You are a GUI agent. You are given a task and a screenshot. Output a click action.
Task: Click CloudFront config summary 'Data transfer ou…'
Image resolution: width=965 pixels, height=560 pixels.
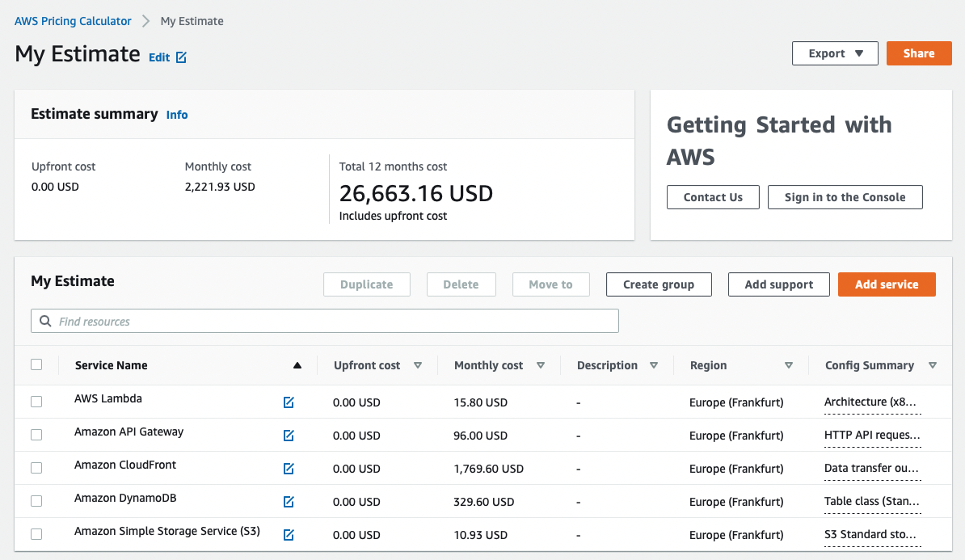[871, 469]
